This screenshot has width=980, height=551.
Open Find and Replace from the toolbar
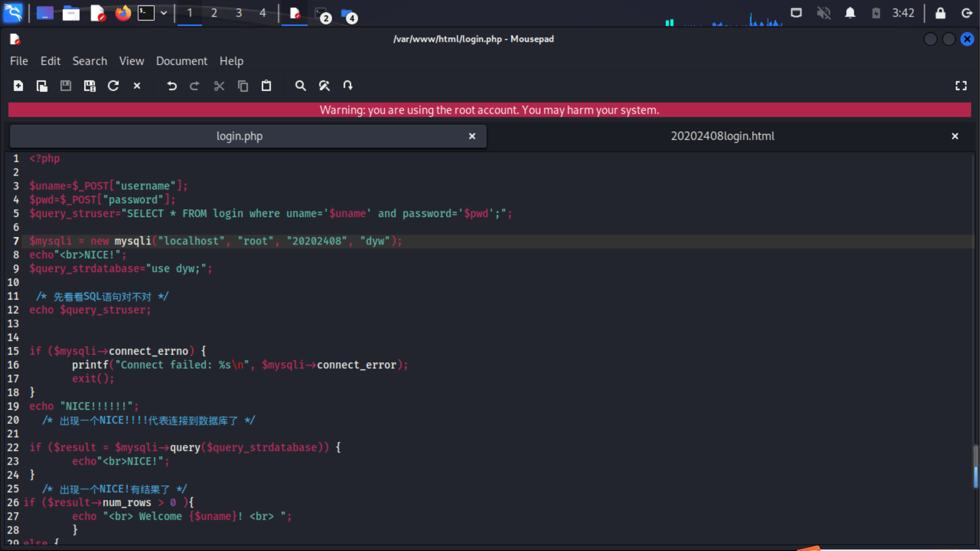[x=324, y=86]
